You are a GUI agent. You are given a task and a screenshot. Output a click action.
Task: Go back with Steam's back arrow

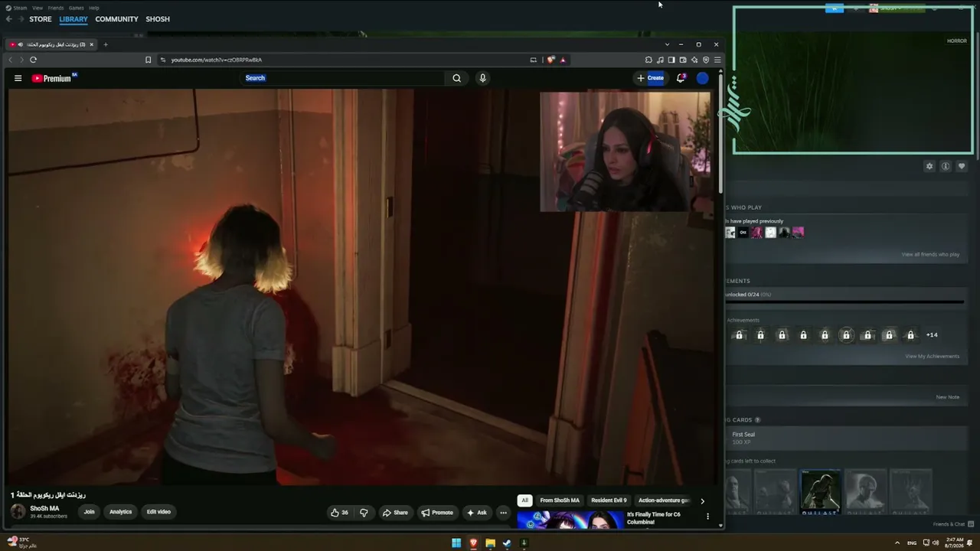tap(9, 19)
